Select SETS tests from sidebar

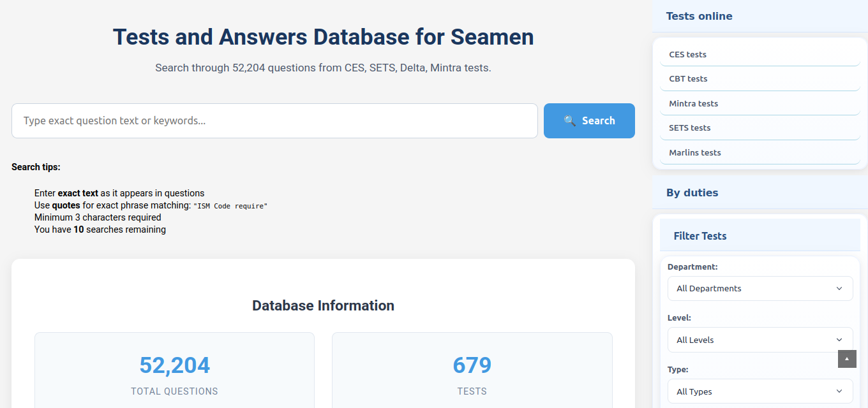point(689,128)
